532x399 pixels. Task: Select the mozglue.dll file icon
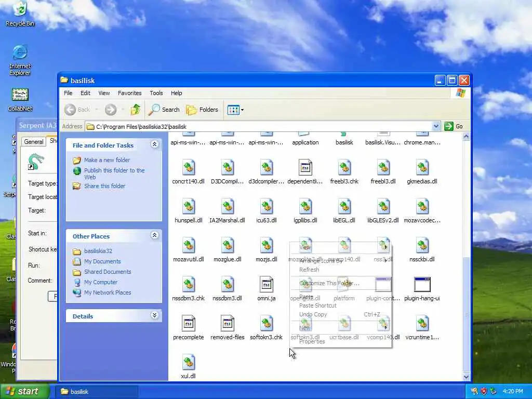tap(228, 246)
